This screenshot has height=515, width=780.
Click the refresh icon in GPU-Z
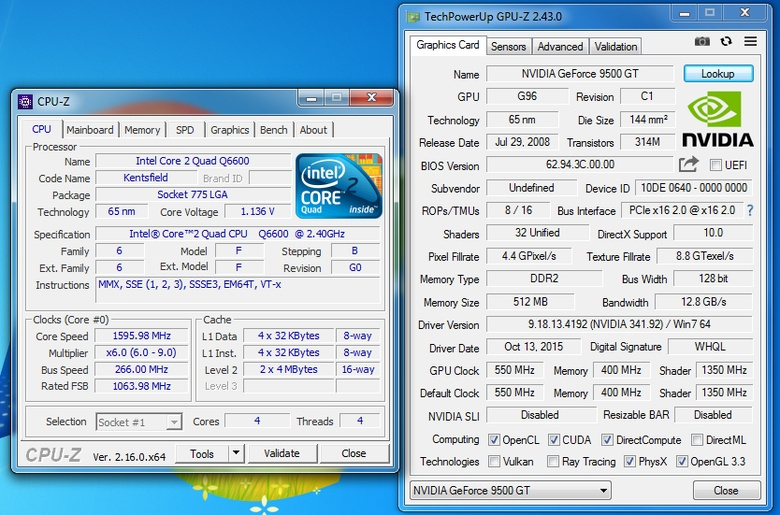(727, 41)
